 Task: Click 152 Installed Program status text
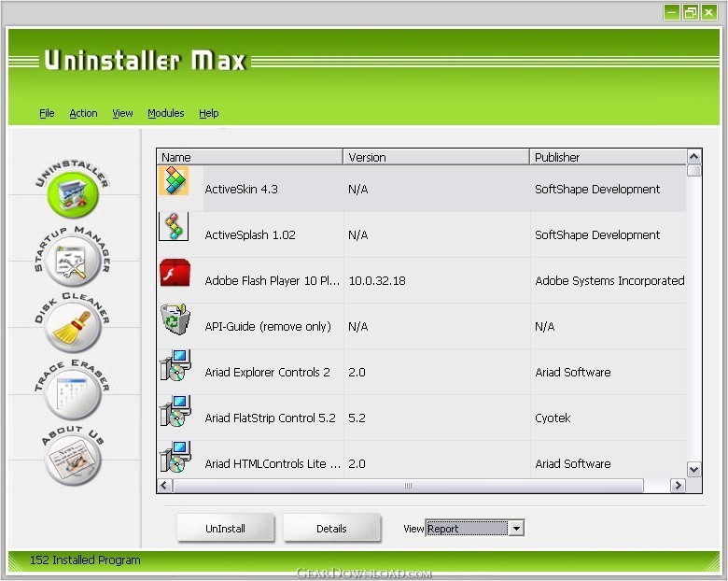pos(85,560)
